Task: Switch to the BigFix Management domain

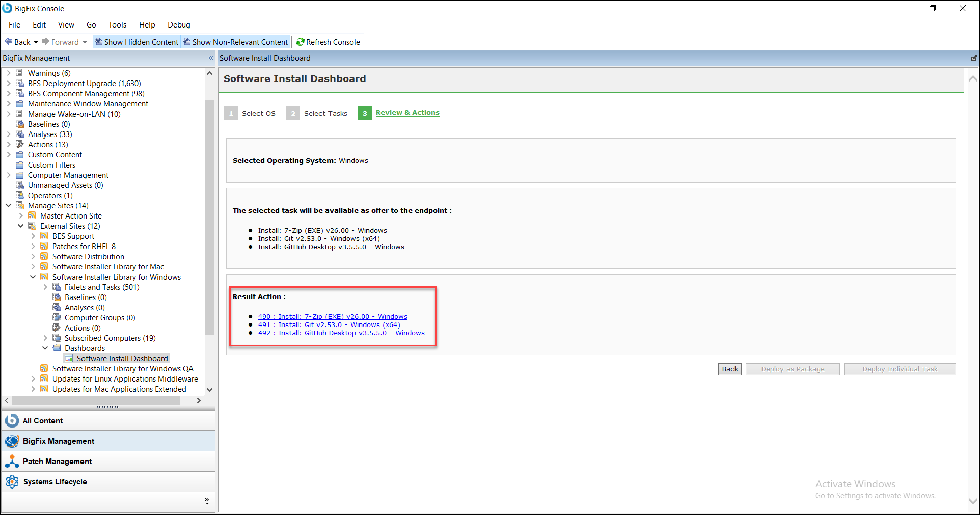Action: point(108,441)
